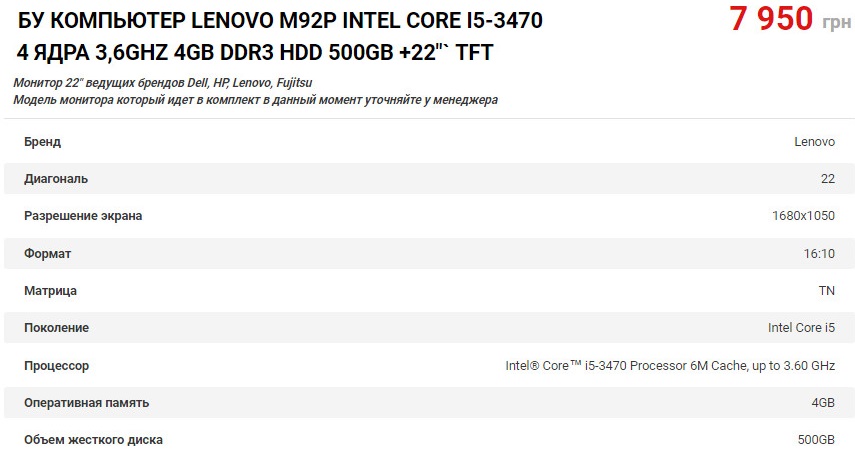Click the 1680x1050 resolution value
This screenshot has width=855, height=451.
(x=803, y=216)
